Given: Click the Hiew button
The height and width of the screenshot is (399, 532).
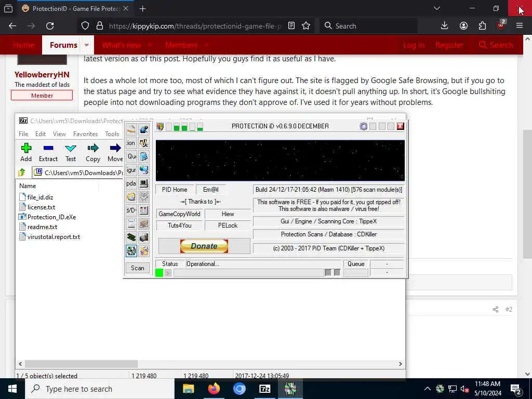Looking at the screenshot, I should [x=228, y=214].
